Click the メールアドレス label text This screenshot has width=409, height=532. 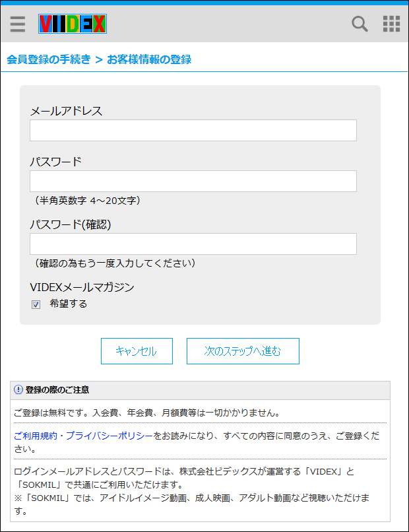66,111
